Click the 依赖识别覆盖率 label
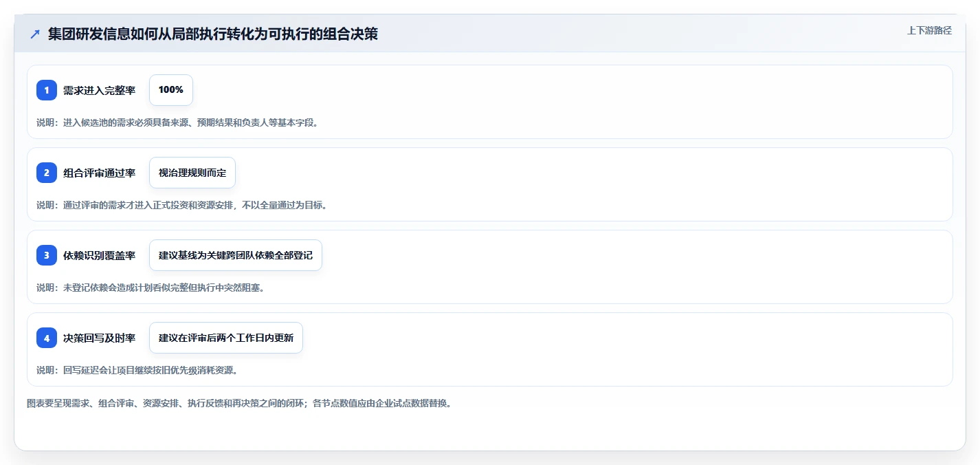This screenshot has height=465, width=980. click(99, 255)
